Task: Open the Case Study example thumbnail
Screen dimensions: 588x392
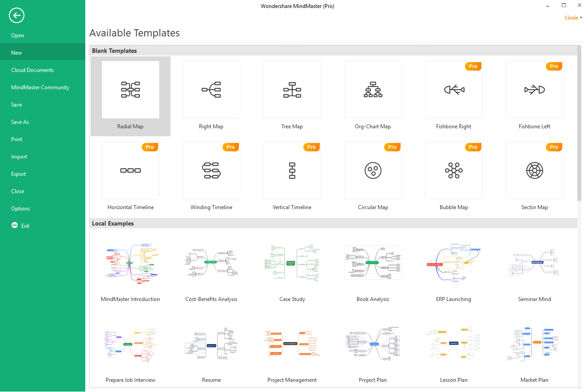Action: (292, 263)
